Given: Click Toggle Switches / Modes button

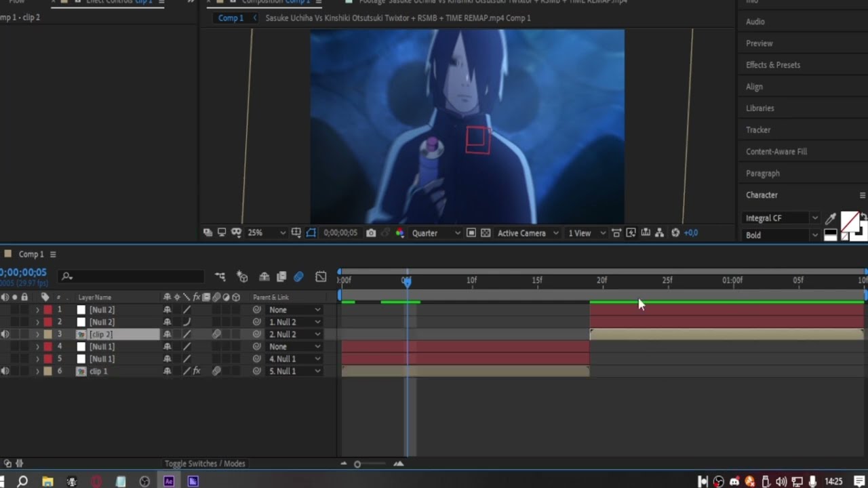Looking at the screenshot, I should coord(205,464).
